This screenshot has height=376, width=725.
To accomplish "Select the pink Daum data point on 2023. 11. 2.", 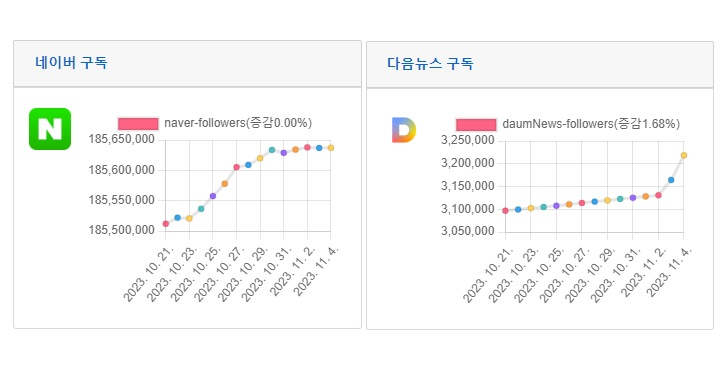I will 658,195.
